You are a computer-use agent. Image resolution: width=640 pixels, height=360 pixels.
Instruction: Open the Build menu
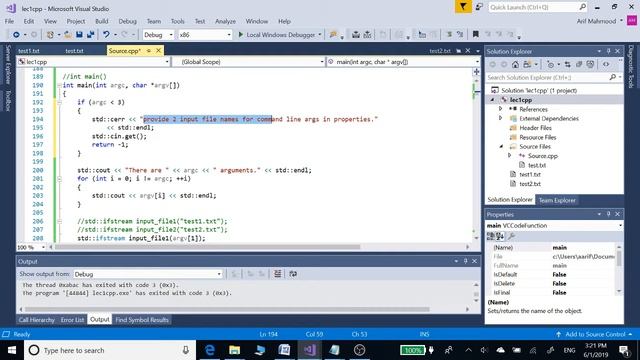click(102, 21)
